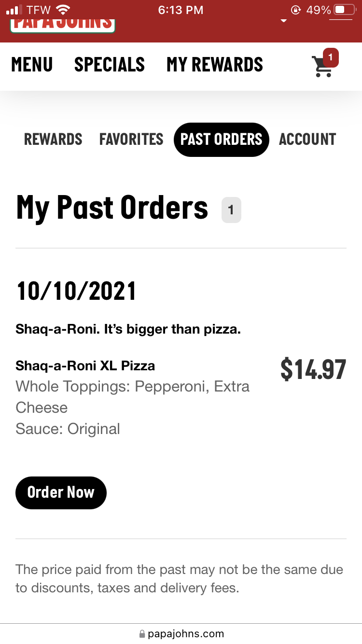Select the PAST ORDERS tab
Viewport: 362px width, 644px height.
[221, 140]
